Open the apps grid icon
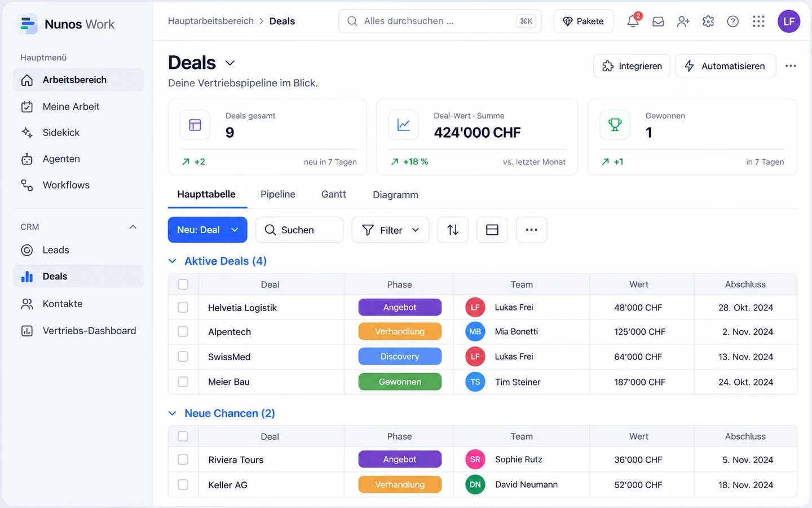The width and height of the screenshot is (812, 508). (758, 21)
